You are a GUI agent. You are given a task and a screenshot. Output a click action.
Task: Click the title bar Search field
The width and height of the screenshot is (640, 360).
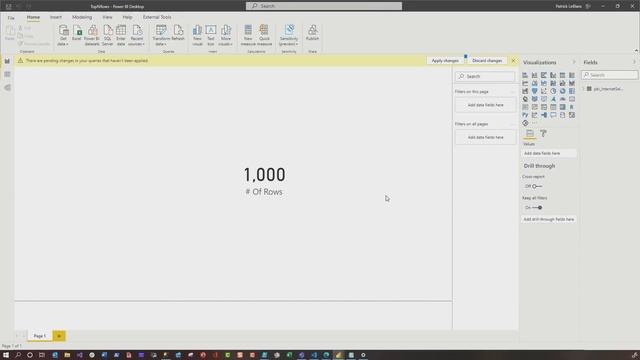324,6
